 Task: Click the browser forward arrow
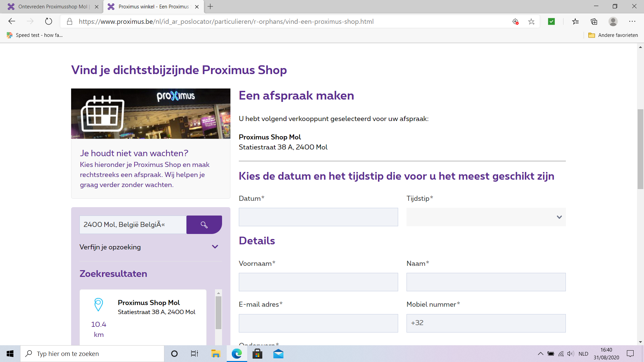point(30,21)
